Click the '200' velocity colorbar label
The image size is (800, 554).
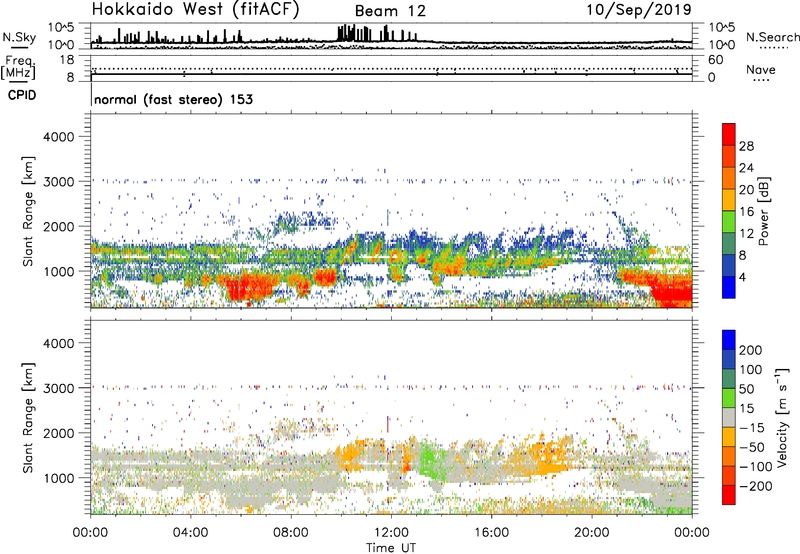coord(751,350)
